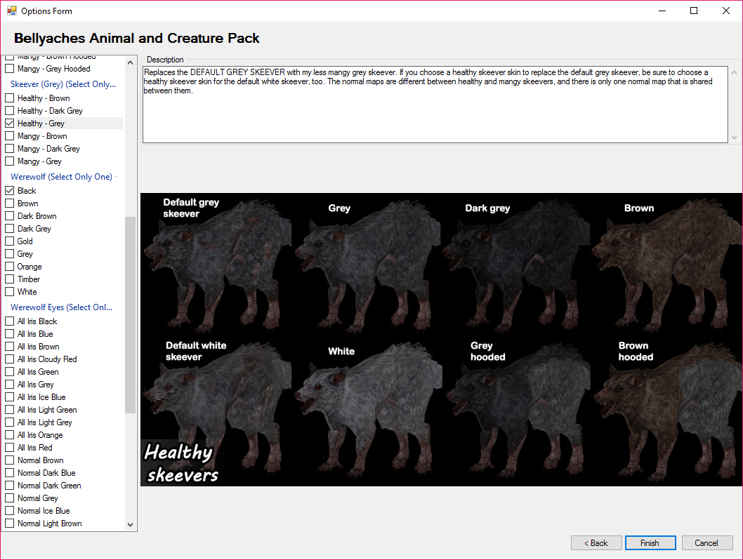Tick All Iris Cloudy Red checkbox

(9, 359)
